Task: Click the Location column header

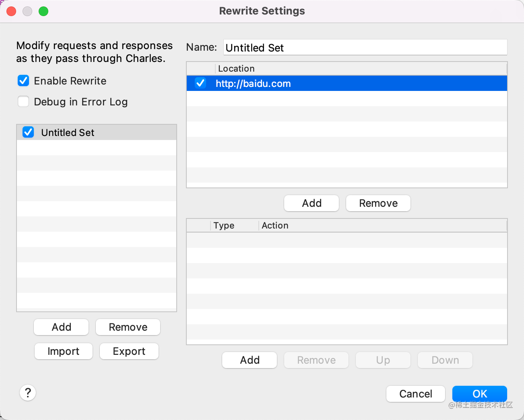Action: 236,69
